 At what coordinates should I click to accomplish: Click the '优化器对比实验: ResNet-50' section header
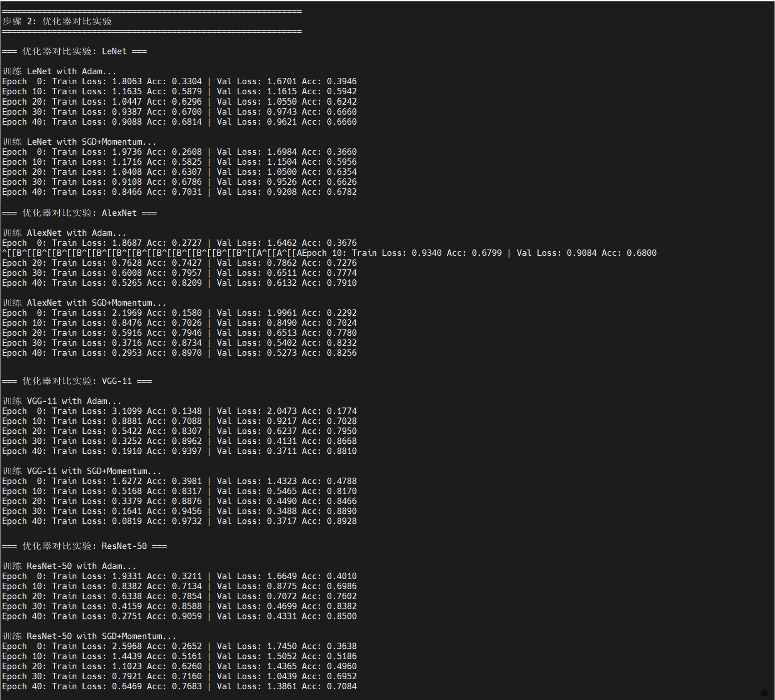[84, 546]
